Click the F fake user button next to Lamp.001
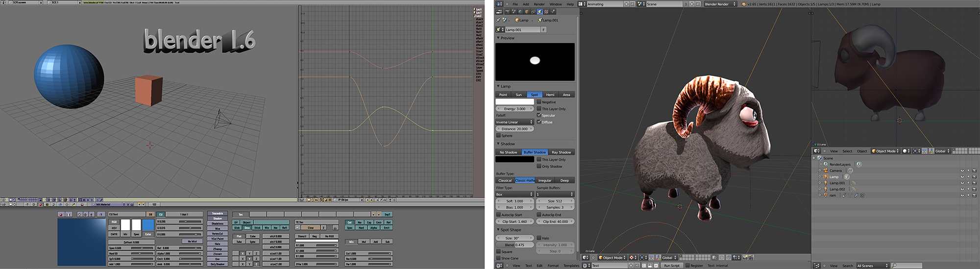 (543, 29)
